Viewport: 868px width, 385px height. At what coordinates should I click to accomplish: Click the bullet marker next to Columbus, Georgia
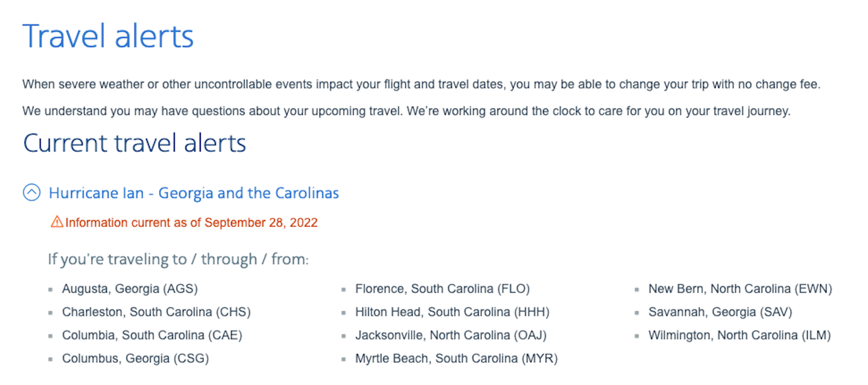[x=51, y=358]
